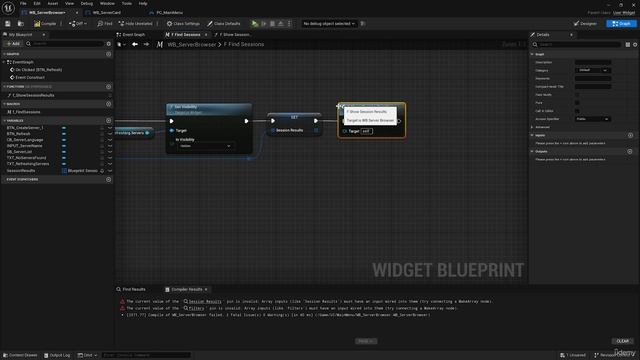Toggle the Call In Editor checkbox

[x=577, y=111]
